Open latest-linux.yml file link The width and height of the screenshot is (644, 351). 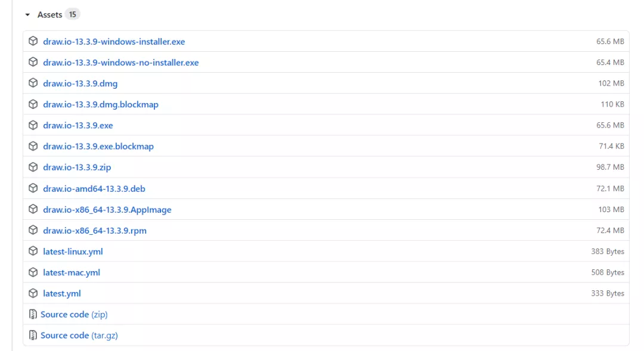point(73,251)
